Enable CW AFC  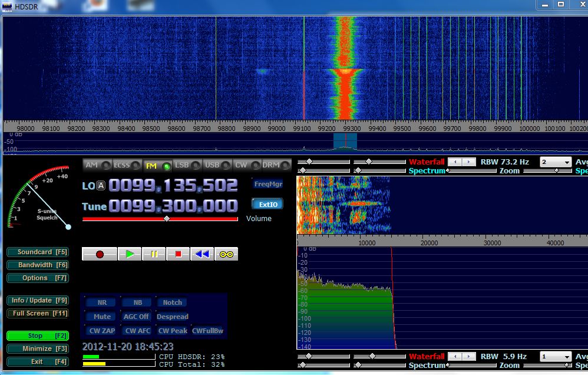tap(138, 331)
